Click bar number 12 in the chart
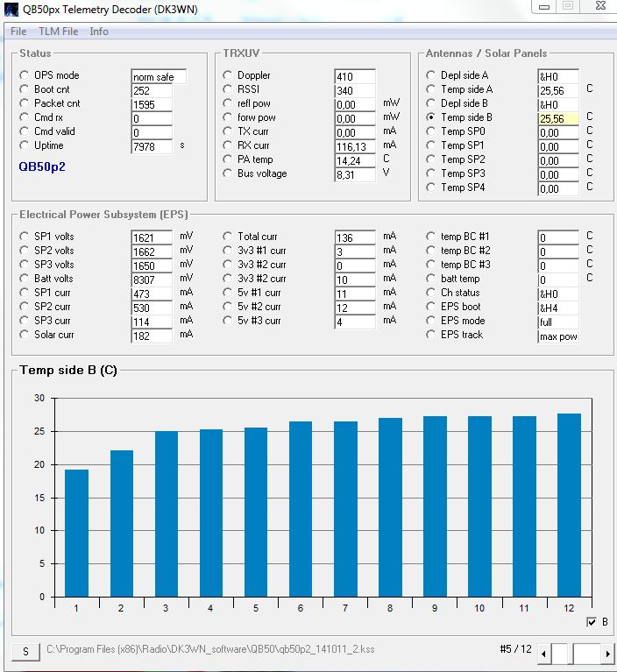 click(569, 505)
